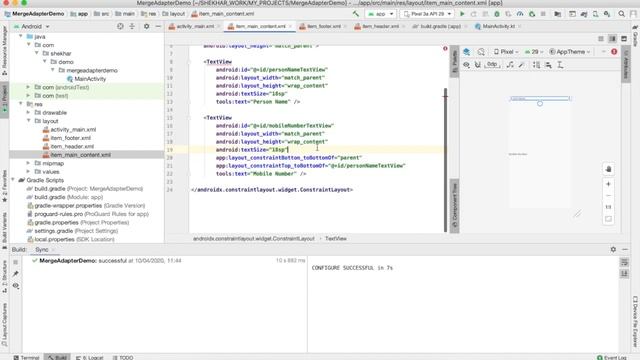
Task: Click the Clear Constraints icon
Action: point(510,65)
